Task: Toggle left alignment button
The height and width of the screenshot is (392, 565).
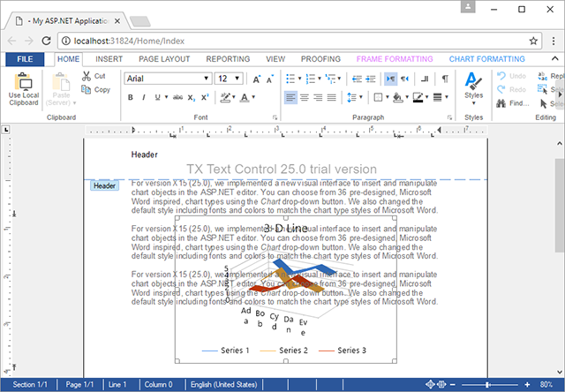Action: [x=290, y=97]
